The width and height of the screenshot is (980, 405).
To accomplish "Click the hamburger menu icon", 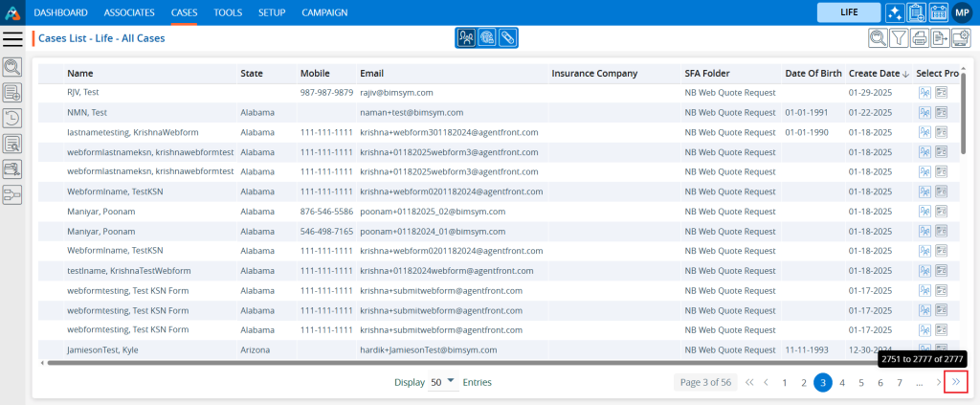I will click(12, 38).
